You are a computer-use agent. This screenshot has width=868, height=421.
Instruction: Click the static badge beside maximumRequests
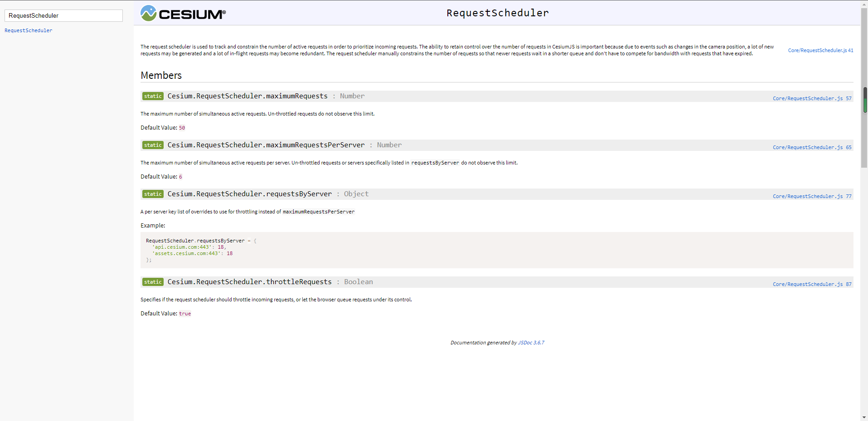(153, 96)
